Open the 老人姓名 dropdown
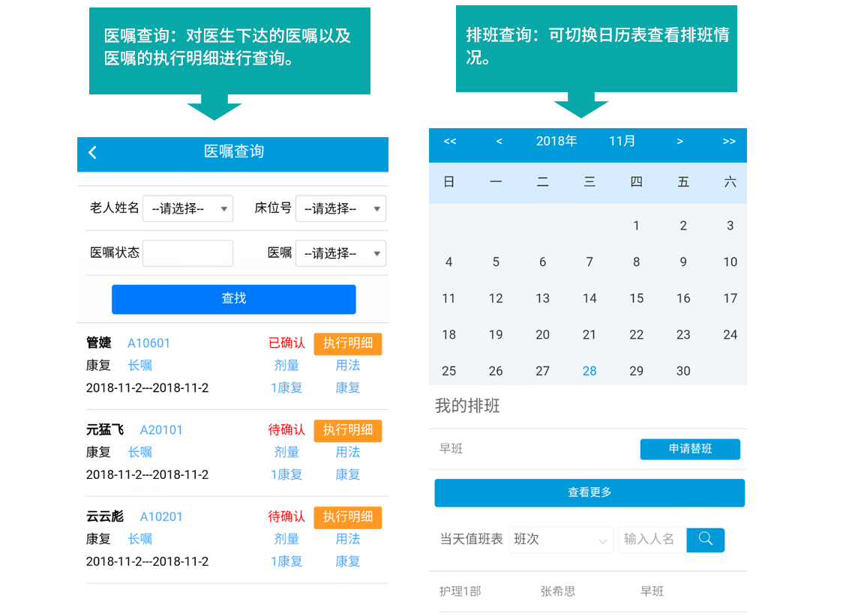This screenshot has height=616, width=855. (188, 209)
